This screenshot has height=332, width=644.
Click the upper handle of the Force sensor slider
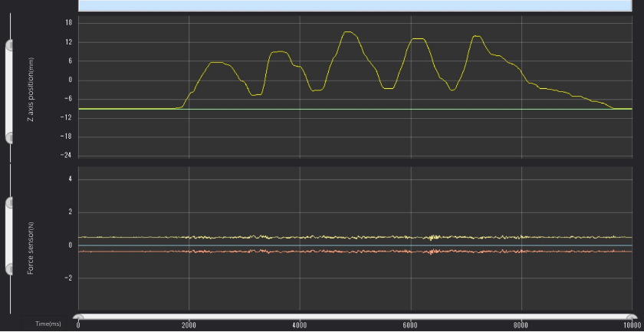pos(10,203)
